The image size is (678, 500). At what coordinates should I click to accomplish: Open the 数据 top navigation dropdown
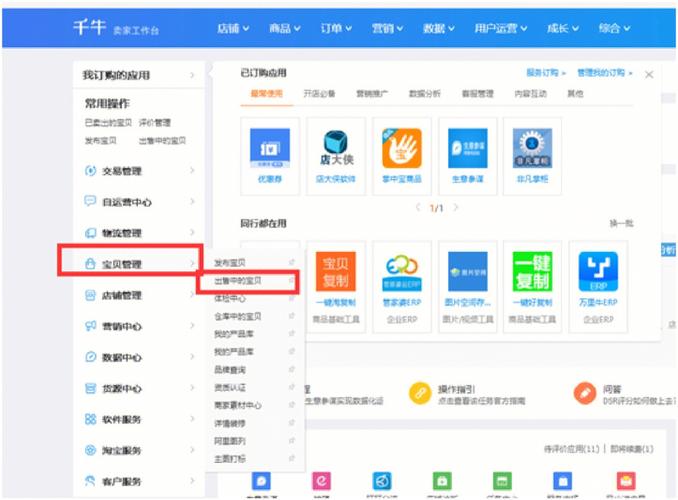pyautogui.click(x=439, y=29)
